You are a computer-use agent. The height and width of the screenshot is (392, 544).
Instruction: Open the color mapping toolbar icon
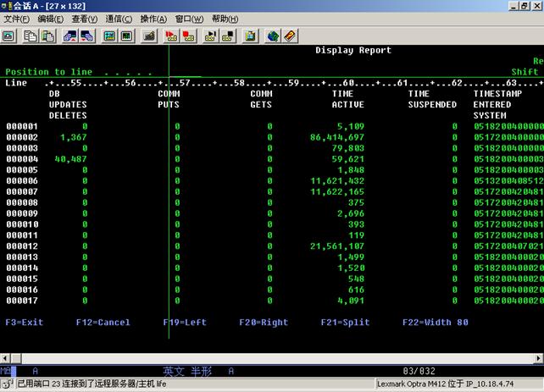[x=126, y=36]
